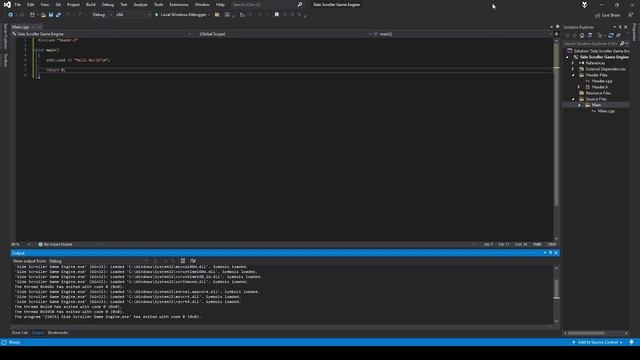The width and height of the screenshot is (640, 360).
Task: Open the Analyze menu
Action: 140,4
